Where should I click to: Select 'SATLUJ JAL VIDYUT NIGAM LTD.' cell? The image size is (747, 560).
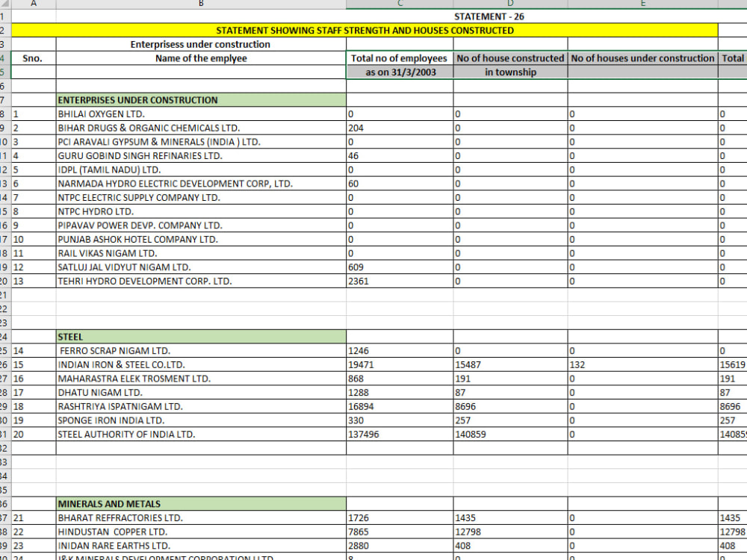(x=201, y=267)
